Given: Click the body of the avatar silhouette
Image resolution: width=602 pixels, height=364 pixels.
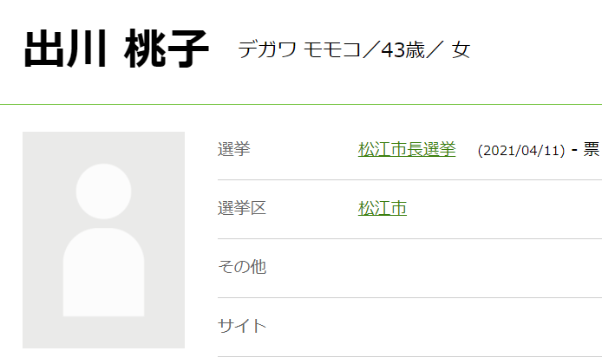Looking at the screenshot, I should pyautogui.click(x=103, y=273).
